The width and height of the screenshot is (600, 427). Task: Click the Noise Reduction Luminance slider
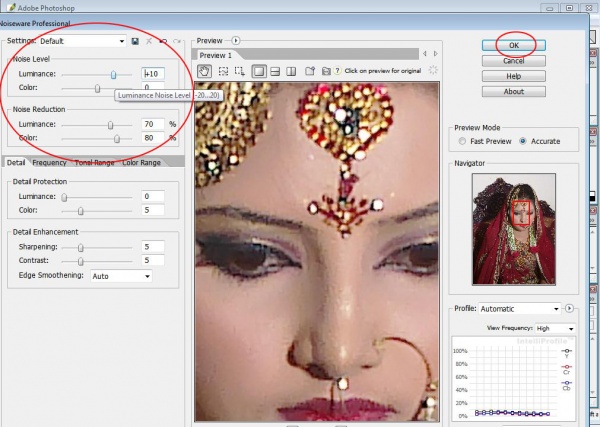click(x=110, y=124)
